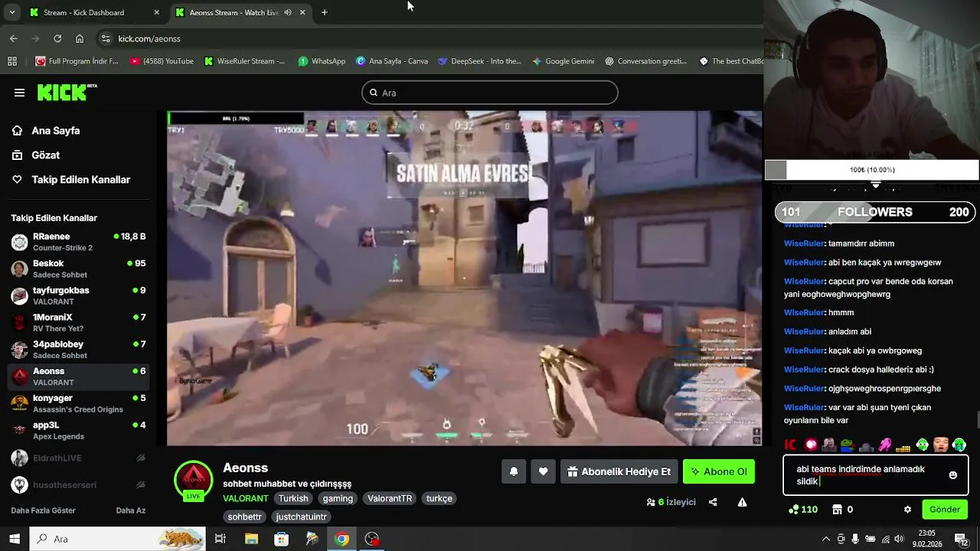Open a new browser tab

325,12
